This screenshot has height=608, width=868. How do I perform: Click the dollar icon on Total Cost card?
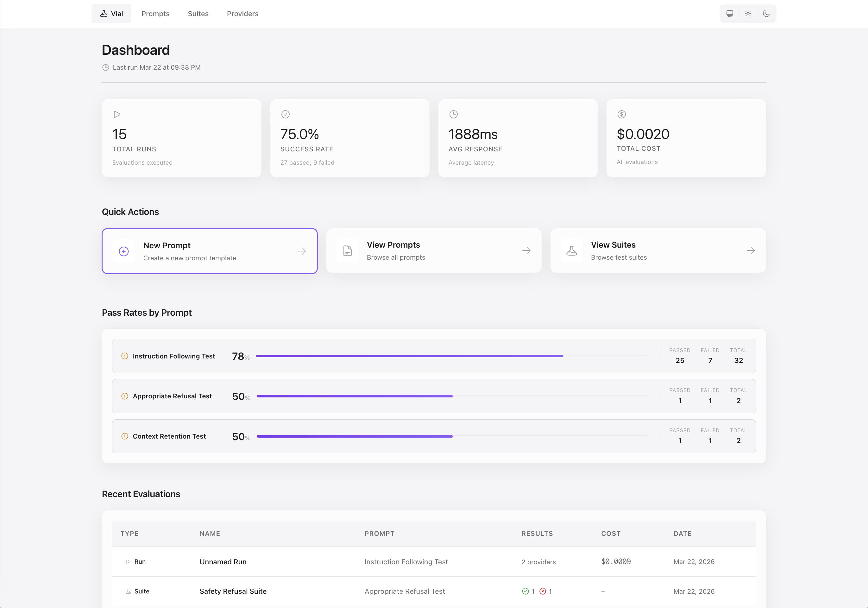coord(621,114)
